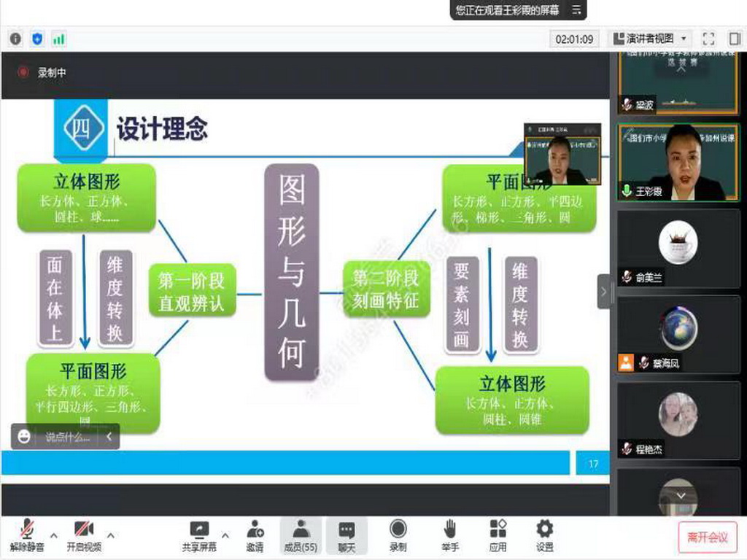Unmute microphone with 解除静音
The height and width of the screenshot is (560, 747).
27,536
